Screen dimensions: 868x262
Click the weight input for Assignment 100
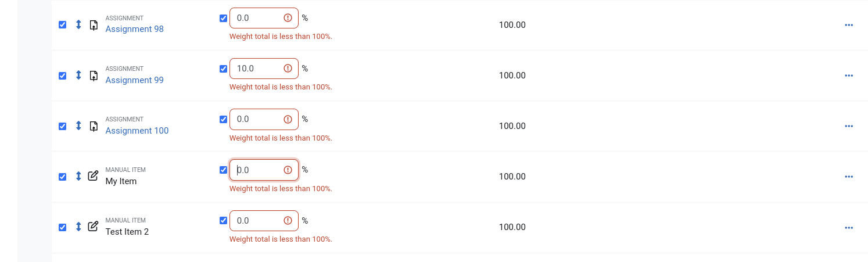click(x=264, y=119)
